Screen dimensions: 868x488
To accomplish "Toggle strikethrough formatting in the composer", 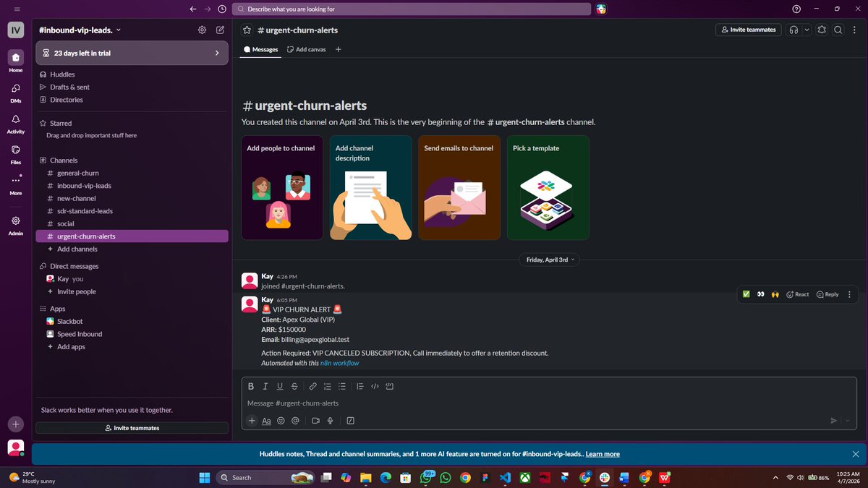I will tap(294, 386).
